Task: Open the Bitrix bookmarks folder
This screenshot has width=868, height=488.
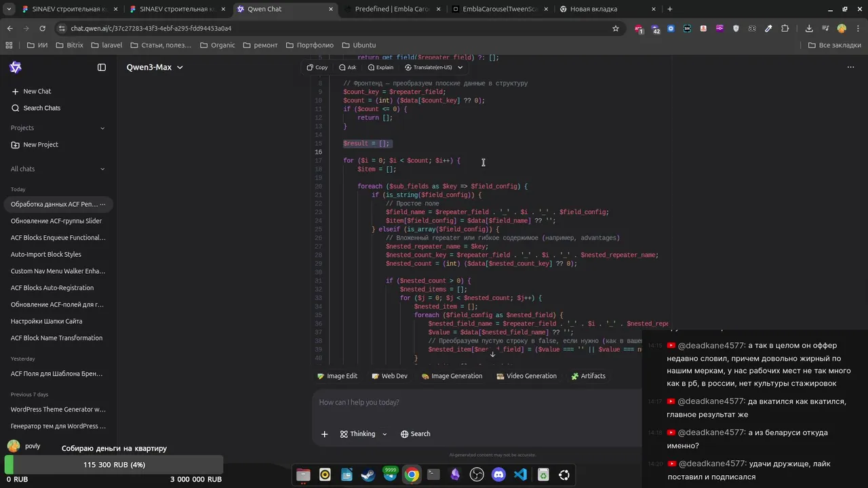Action: 69,45
